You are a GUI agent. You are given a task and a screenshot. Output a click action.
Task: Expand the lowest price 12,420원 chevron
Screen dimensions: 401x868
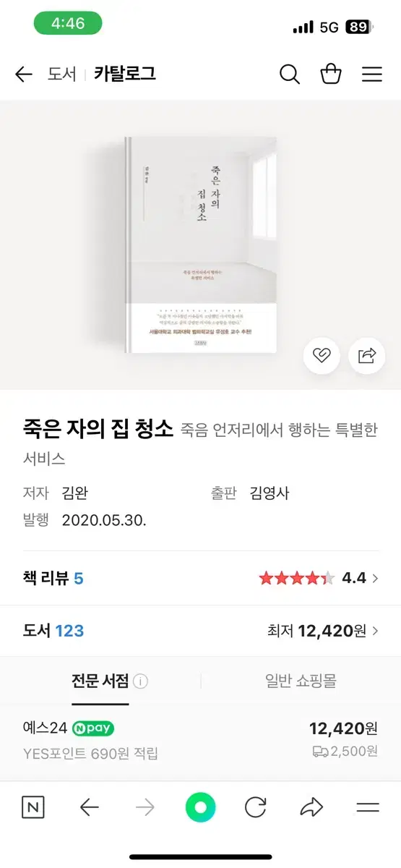(374, 631)
